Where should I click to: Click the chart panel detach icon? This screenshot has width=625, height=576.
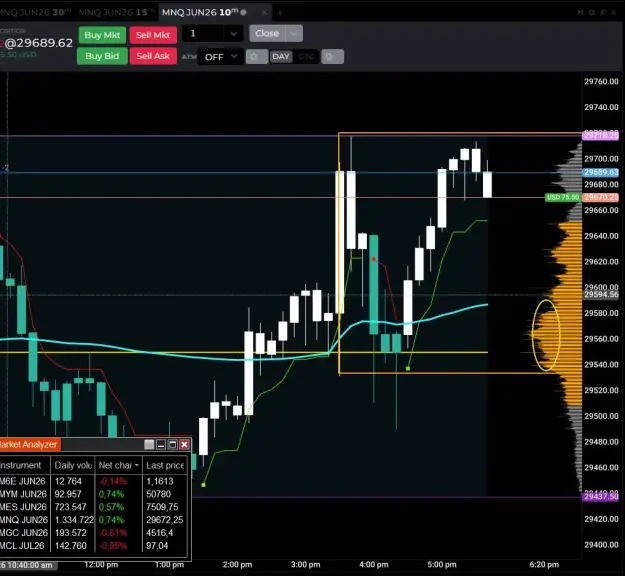coord(603,13)
